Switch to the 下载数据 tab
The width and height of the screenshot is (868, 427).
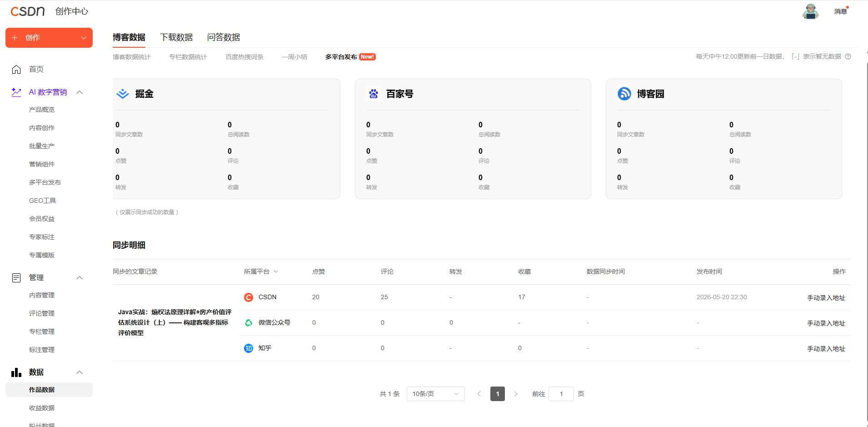(x=176, y=37)
